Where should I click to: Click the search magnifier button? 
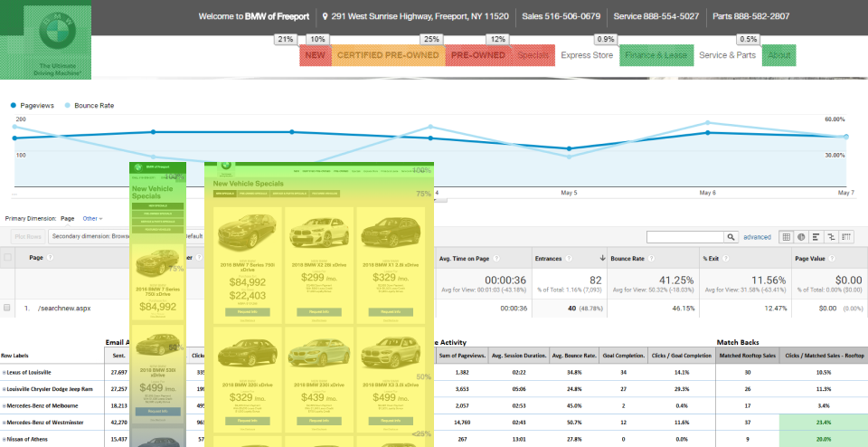coord(731,237)
